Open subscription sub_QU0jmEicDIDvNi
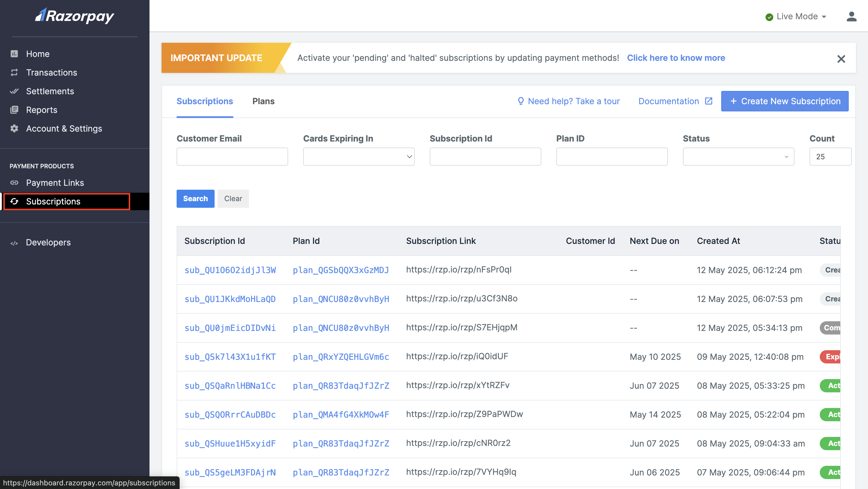This screenshot has height=489, width=868. [x=230, y=328]
